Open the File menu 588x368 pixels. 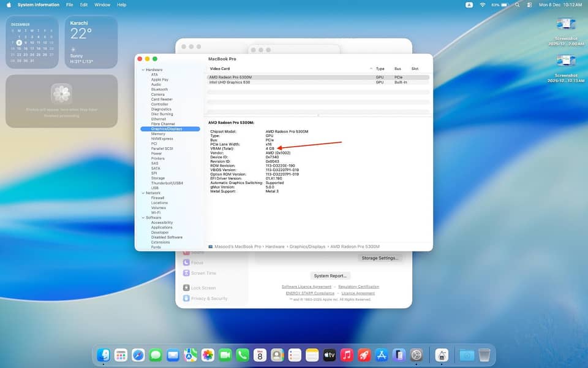click(x=70, y=4)
